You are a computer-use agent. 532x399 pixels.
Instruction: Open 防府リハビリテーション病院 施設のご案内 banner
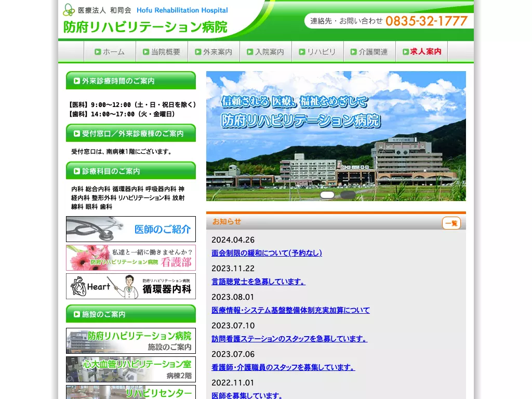point(131,341)
